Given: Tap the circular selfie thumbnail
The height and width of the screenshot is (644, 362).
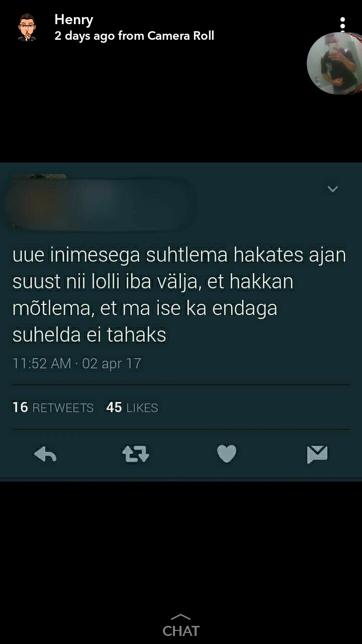Looking at the screenshot, I should pyautogui.click(x=335, y=63).
